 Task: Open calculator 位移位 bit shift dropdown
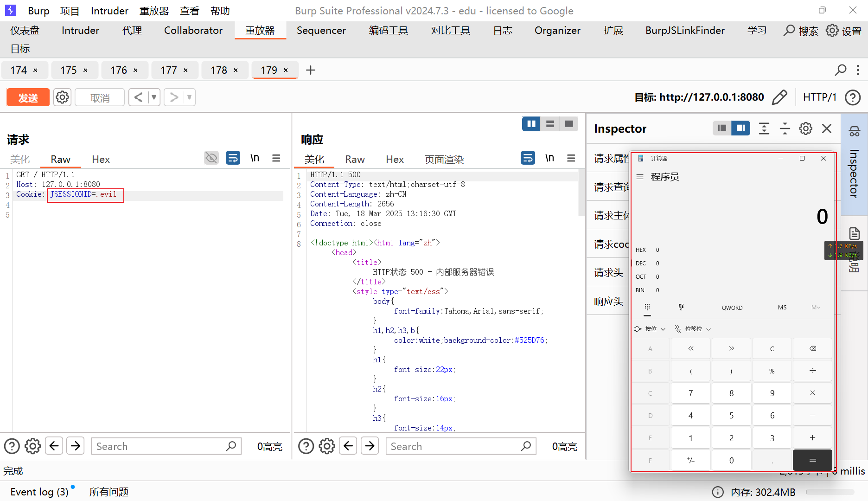click(693, 329)
